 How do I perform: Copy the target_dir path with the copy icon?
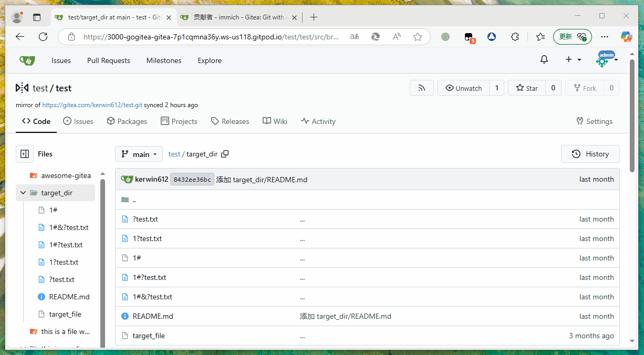pos(225,154)
